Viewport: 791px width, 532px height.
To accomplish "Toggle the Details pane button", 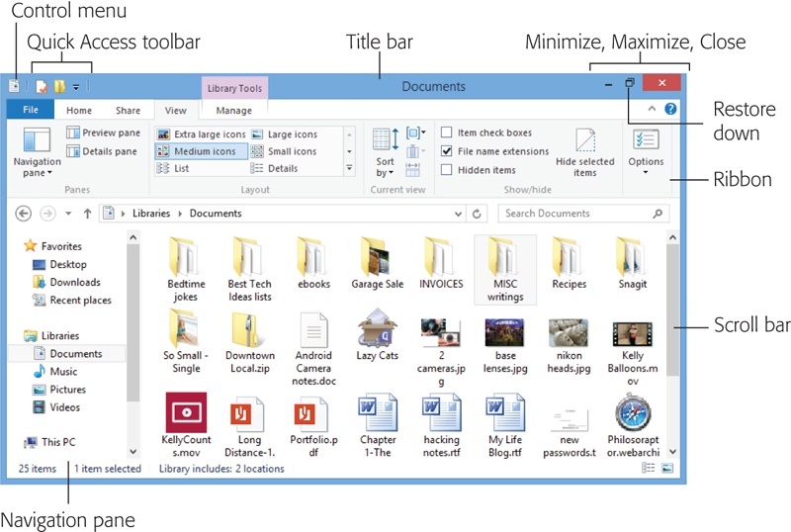I will click(102, 151).
